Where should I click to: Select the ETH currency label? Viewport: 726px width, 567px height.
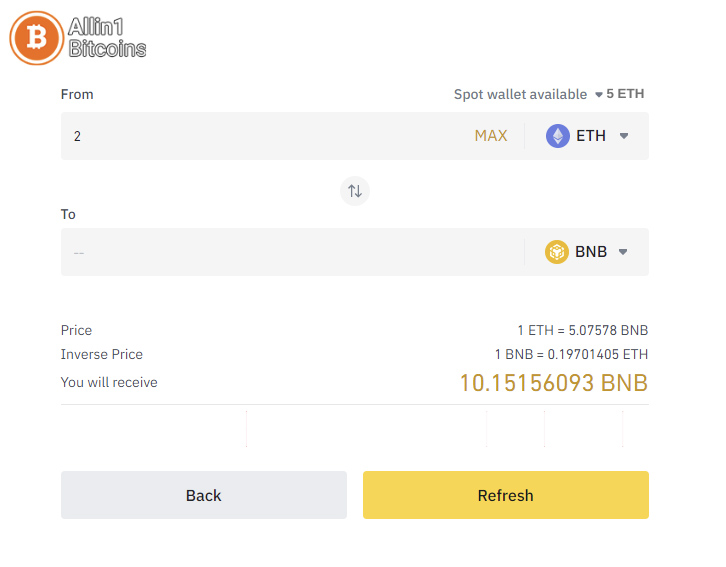[x=591, y=136]
